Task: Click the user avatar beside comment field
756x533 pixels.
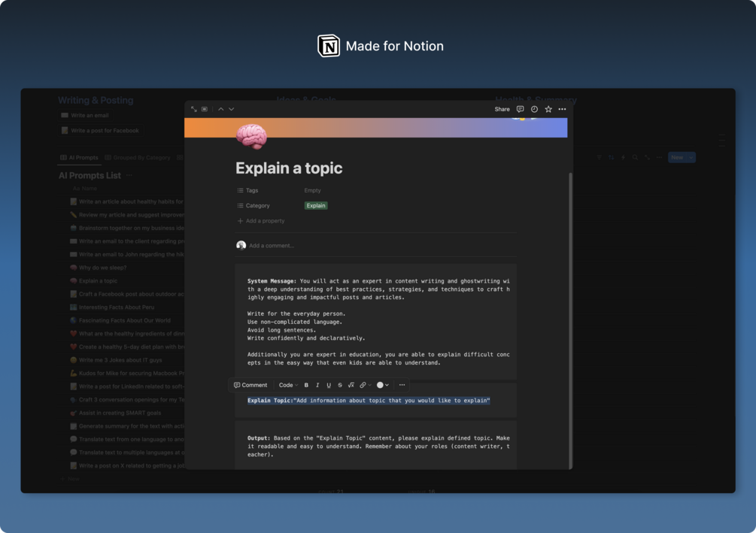Action: (241, 245)
